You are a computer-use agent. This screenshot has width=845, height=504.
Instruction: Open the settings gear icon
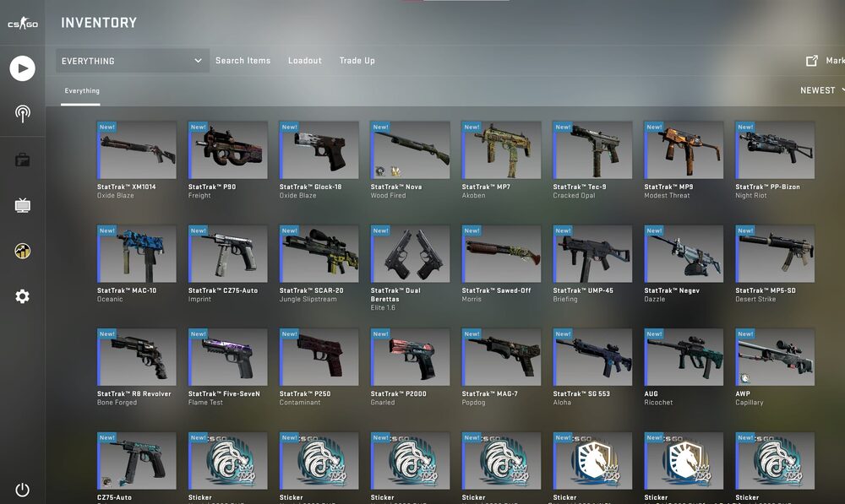(x=22, y=296)
